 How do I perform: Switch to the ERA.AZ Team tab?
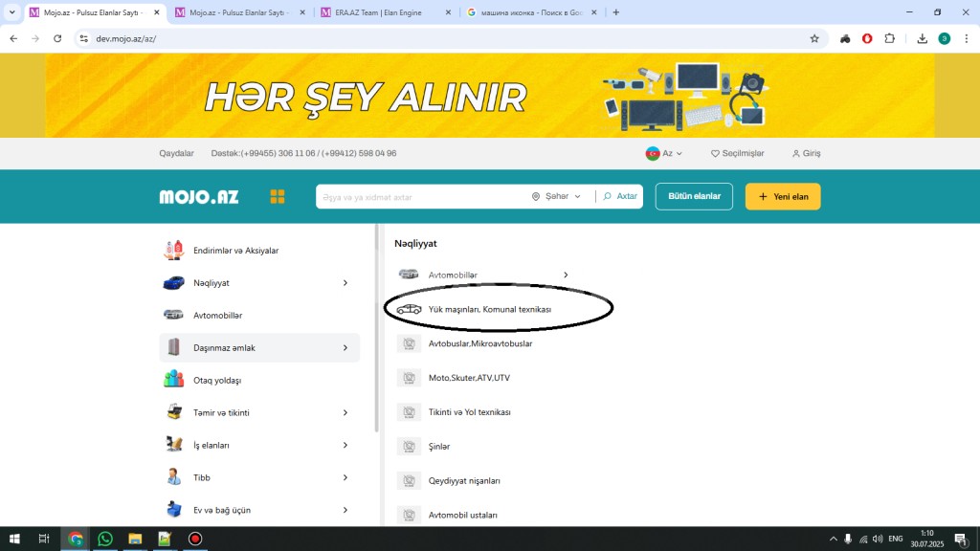click(387, 12)
